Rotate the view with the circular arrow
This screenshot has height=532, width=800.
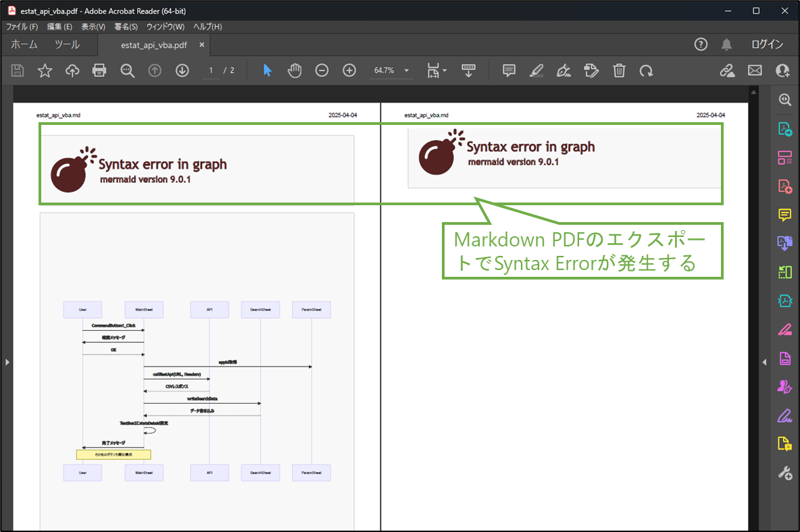click(647, 70)
